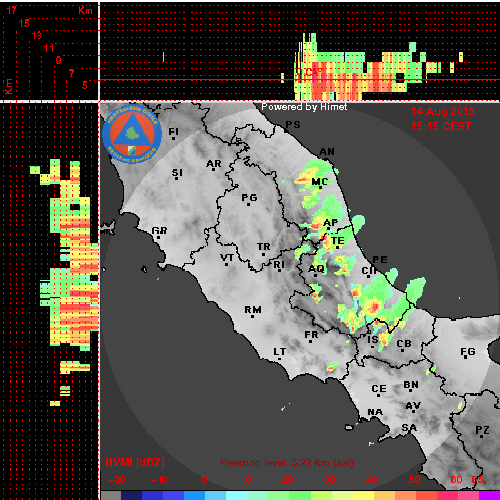500x500 pixels.
Task: Click the '11' altitude axis label
Action: [49, 48]
